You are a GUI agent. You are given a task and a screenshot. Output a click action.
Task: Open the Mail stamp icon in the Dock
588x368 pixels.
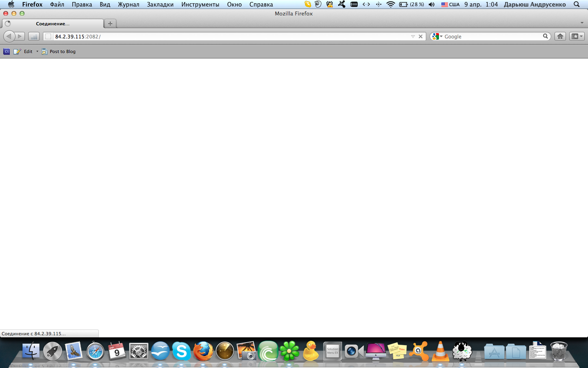(x=74, y=351)
